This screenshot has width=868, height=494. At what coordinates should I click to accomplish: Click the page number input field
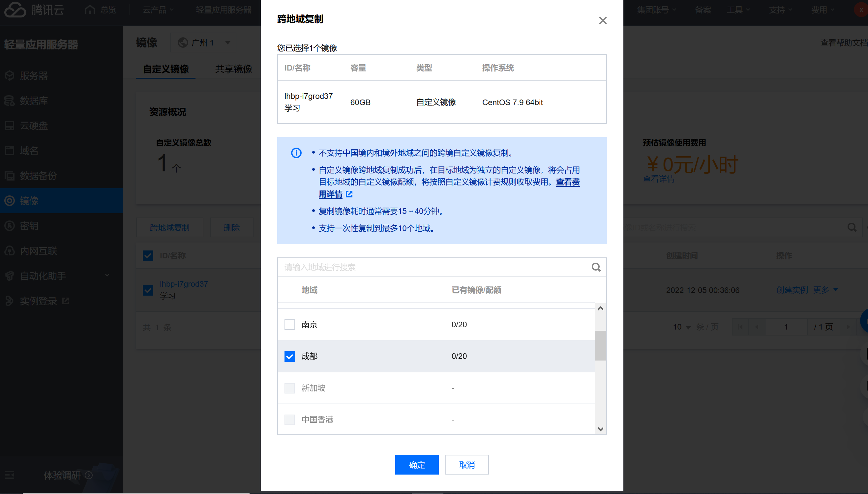coord(786,327)
